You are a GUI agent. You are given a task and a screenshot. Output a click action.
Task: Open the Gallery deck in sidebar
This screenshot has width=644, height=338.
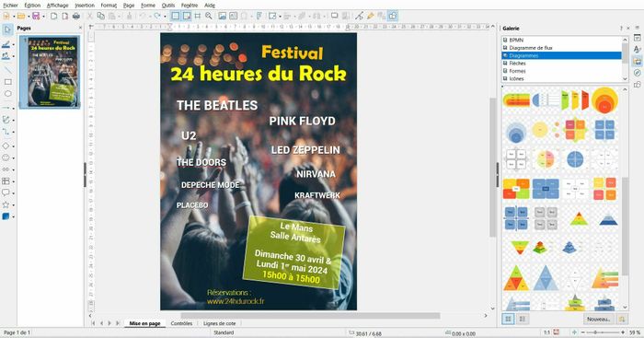tap(637, 62)
